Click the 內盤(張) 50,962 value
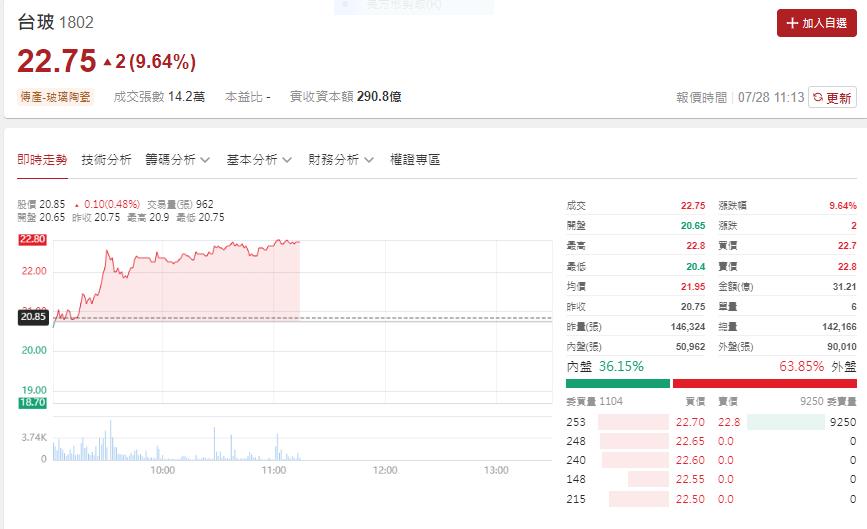 click(691, 347)
